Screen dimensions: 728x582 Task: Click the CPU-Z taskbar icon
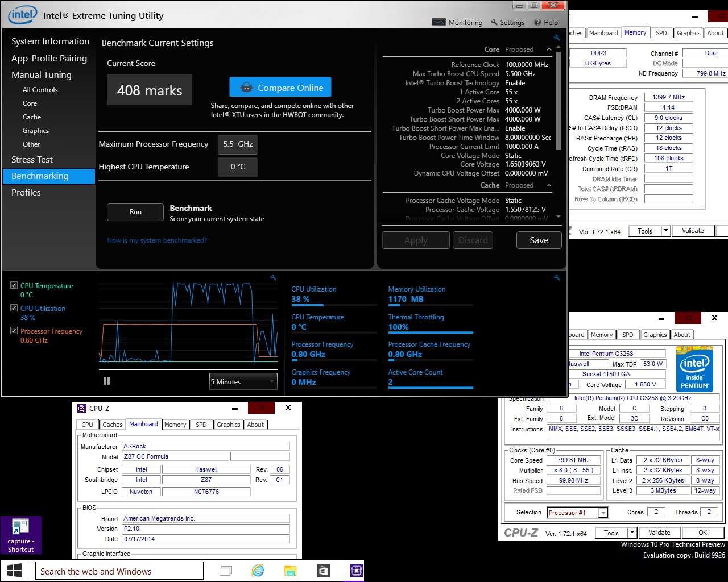pyautogui.click(x=356, y=571)
